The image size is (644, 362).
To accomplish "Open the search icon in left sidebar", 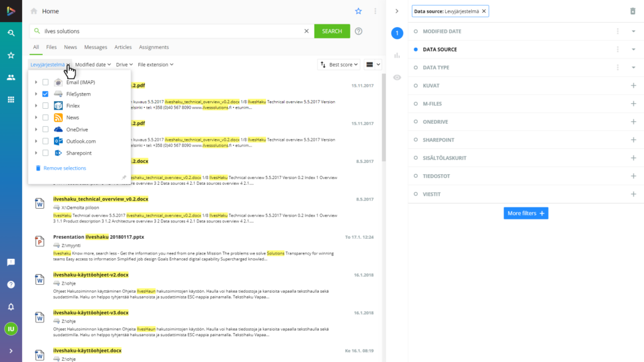I will (x=11, y=33).
